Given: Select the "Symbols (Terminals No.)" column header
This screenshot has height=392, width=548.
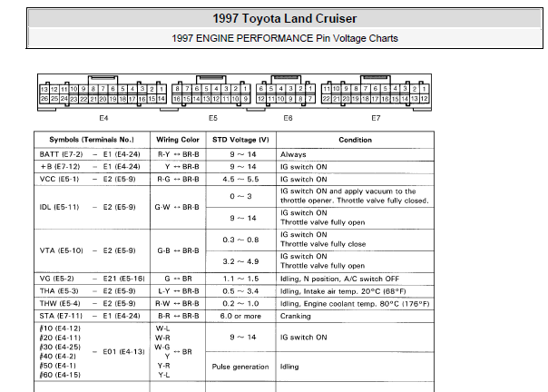Looking at the screenshot, I should click(92, 140).
